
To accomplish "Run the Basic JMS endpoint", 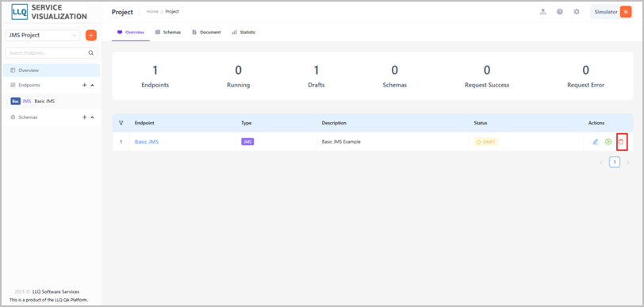I will click(x=608, y=142).
